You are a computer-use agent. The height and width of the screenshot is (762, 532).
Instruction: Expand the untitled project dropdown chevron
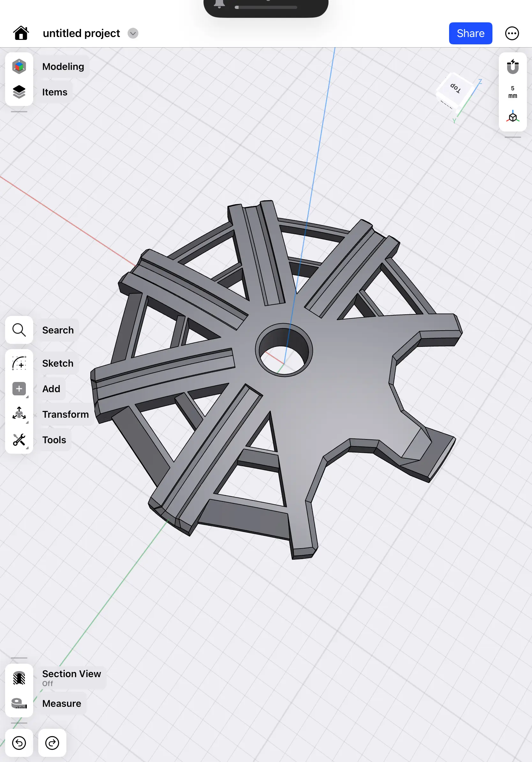pyautogui.click(x=133, y=33)
